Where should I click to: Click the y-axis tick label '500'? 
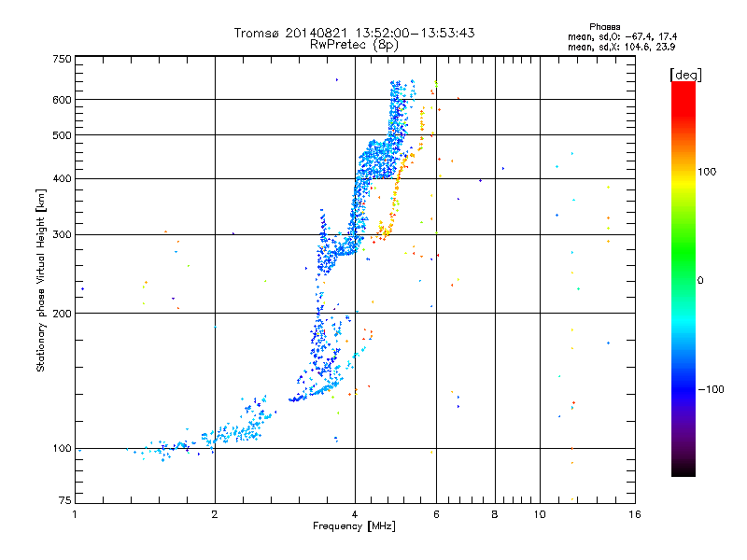click(62, 135)
